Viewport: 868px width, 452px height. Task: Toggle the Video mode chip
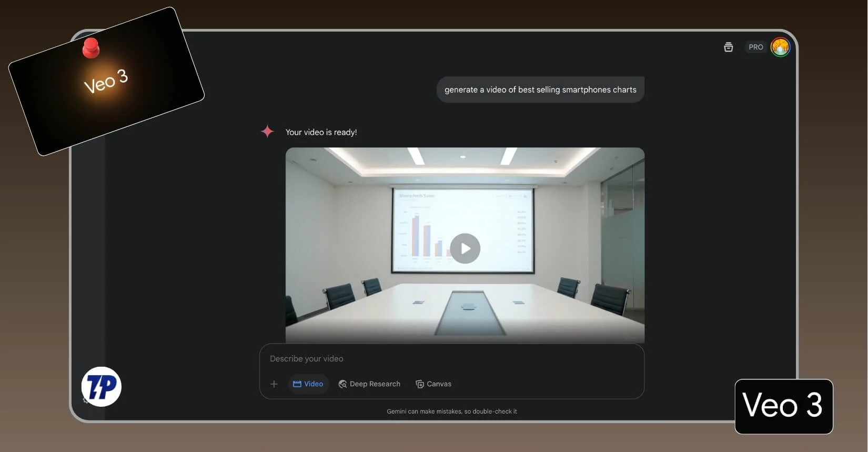[x=308, y=384]
